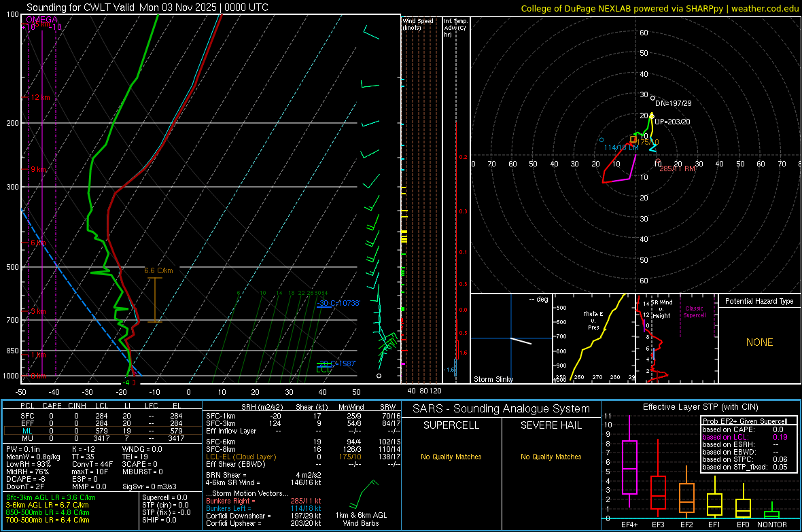Image resolution: width=802 pixels, height=532 pixels.
Task: Select the SFC parcel row
Action: tap(103, 416)
